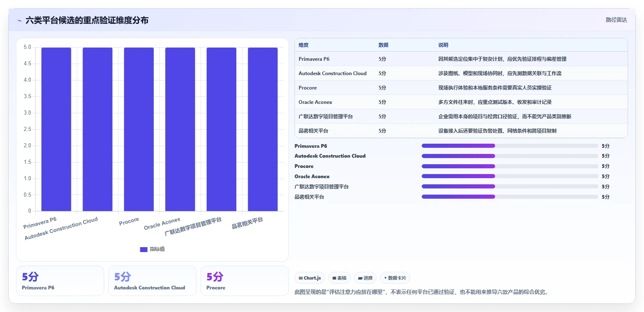The image size is (644, 312).
Task: Click the Oracle Aconex progress bar
Action: point(510,176)
